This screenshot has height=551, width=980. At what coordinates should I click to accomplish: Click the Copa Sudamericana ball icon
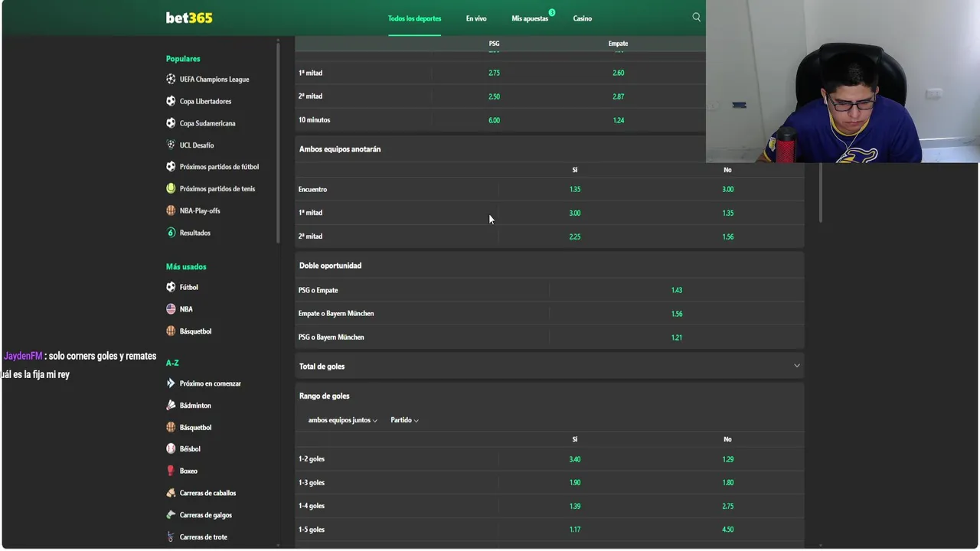[171, 122]
